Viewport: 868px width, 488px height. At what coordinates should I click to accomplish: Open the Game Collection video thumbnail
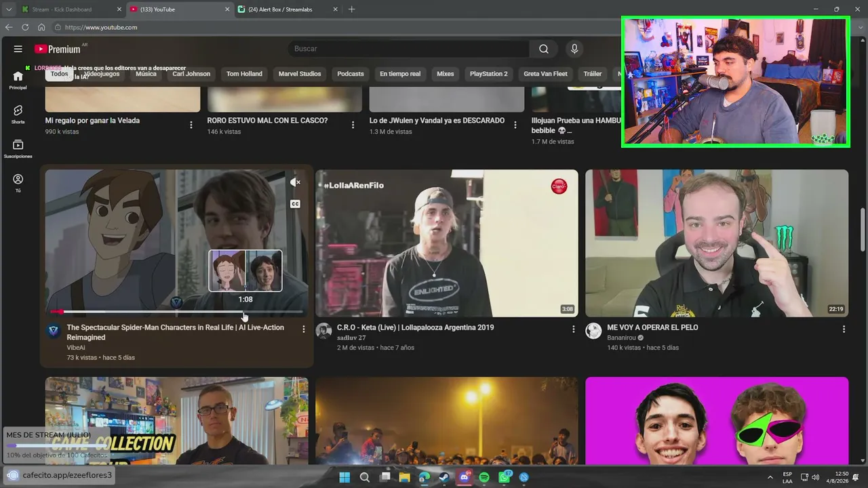point(176,421)
